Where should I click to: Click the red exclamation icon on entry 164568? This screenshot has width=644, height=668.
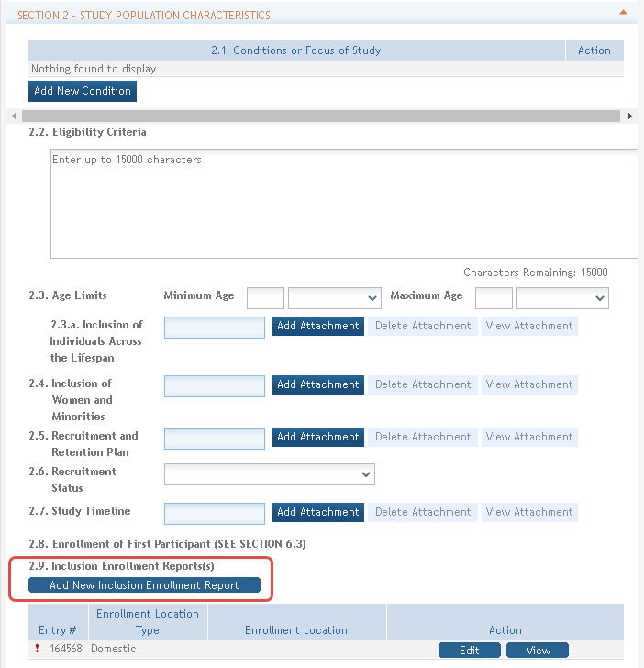point(38,649)
